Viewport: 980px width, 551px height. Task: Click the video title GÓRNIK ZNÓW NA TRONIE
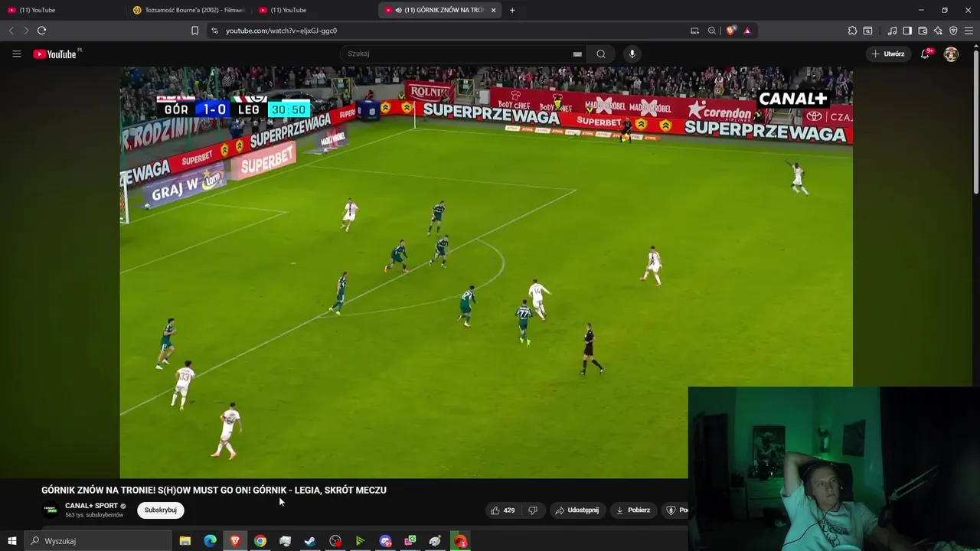pyautogui.click(x=214, y=490)
